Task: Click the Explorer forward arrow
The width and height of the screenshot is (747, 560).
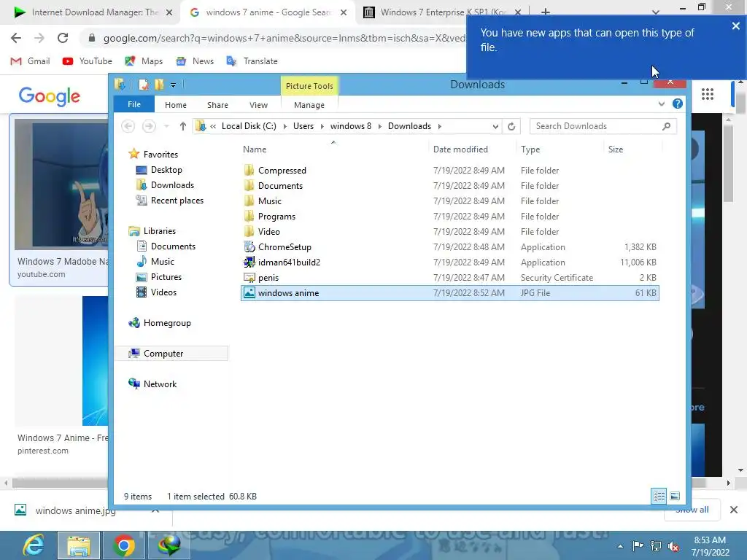Action: (149, 126)
